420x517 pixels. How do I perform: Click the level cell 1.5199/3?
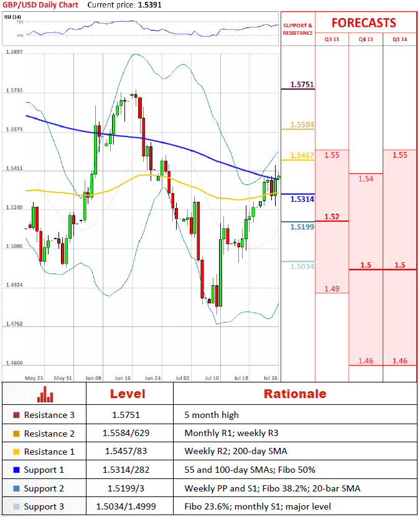(x=126, y=488)
